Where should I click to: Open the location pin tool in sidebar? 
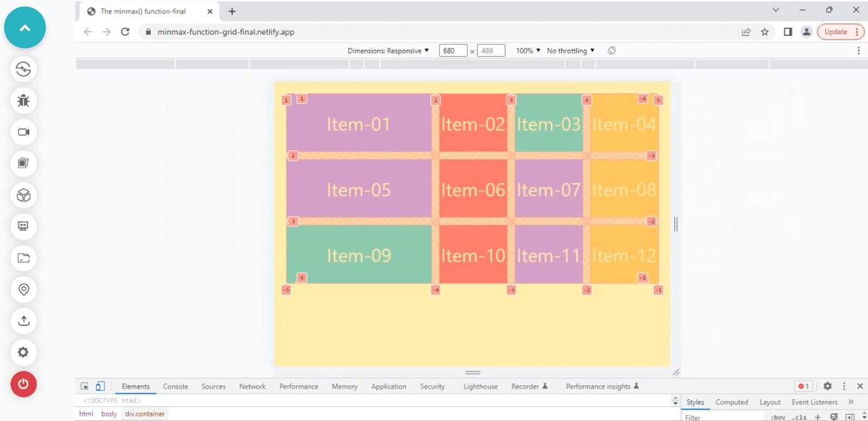23,289
